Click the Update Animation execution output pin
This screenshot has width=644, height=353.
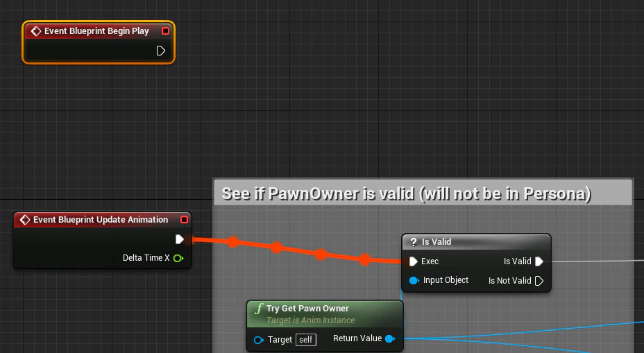[x=180, y=239]
